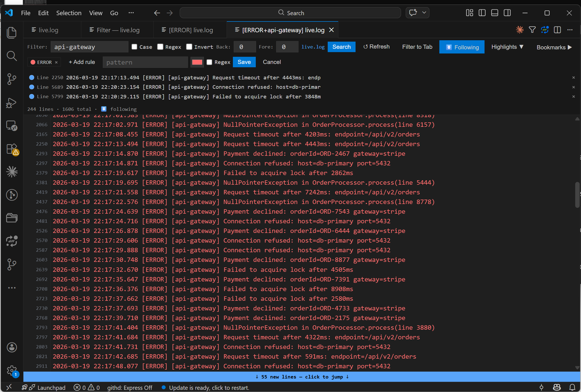
Task: Switch to [ERROR] live.log tab
Action: click(x=190, y=30)
